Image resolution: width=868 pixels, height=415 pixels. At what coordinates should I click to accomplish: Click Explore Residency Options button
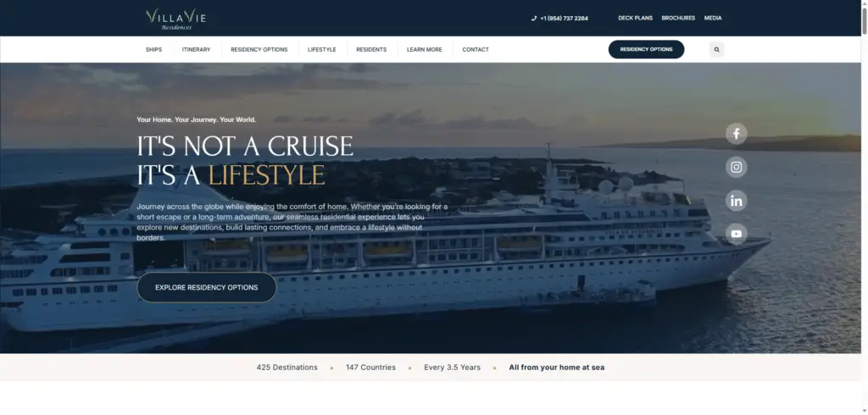pyautogui.click(x=207, y=287)
